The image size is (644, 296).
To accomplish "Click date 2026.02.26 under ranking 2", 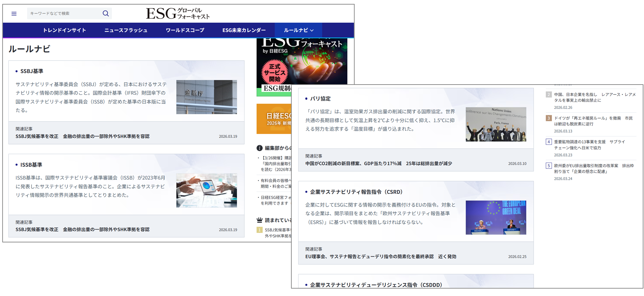I will pyautogui.click(x=563, y=107).
